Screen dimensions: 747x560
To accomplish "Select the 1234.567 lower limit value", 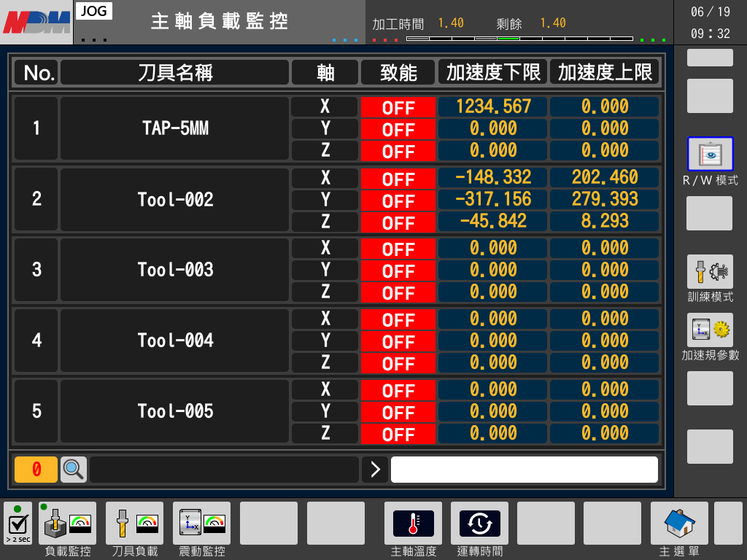I will coord(493,106).
